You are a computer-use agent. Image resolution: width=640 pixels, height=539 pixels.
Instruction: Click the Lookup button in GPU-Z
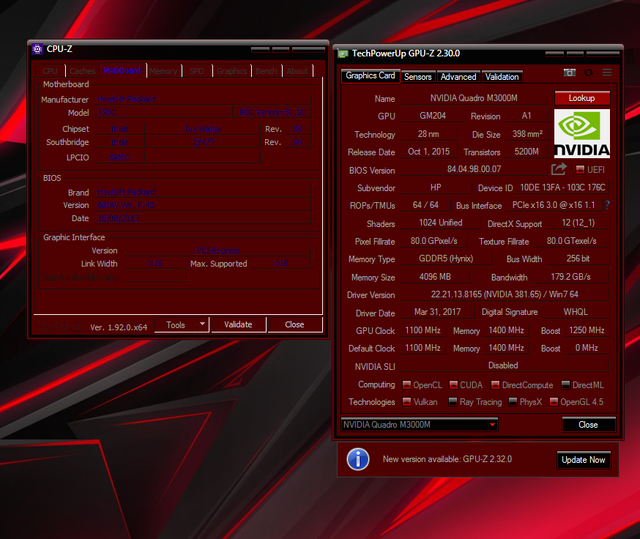[x=582, y=98]
